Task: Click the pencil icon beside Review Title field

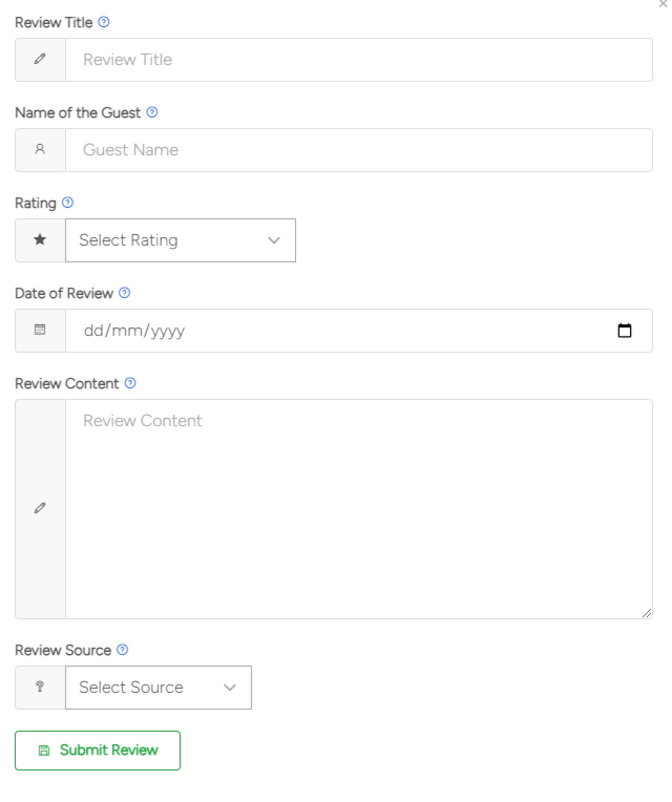Action: pos(40,59)
